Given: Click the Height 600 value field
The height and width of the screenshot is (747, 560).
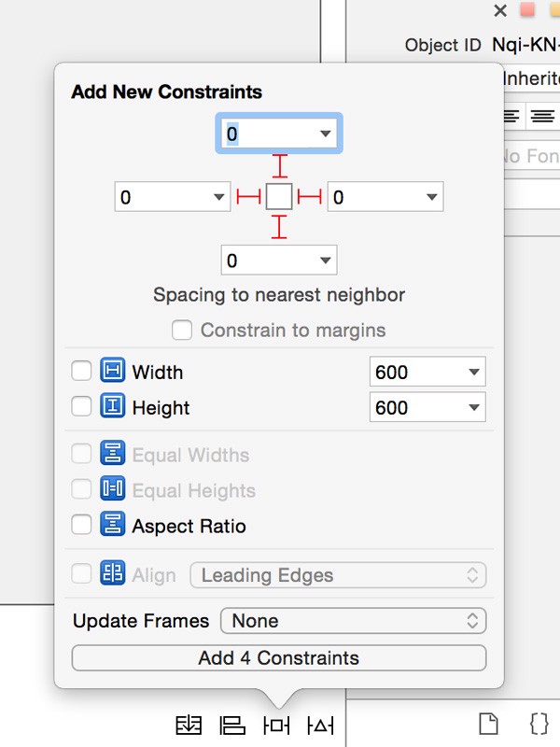Looking at the screenshot, I should tap(427, 407).
